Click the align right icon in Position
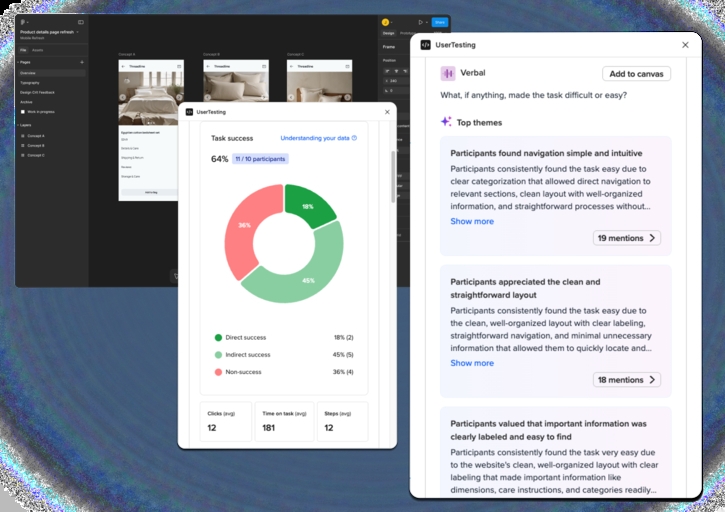The height and width of the screenshot is (512, 725). (405, 71)
